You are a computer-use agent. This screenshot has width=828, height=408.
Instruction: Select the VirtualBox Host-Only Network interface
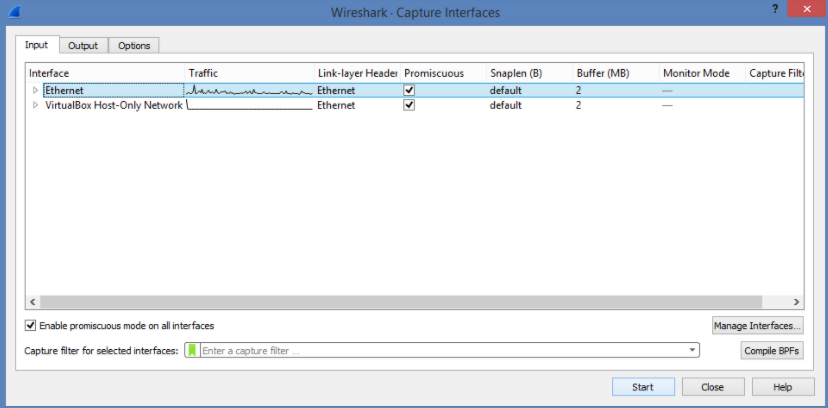tap(114, 105)
